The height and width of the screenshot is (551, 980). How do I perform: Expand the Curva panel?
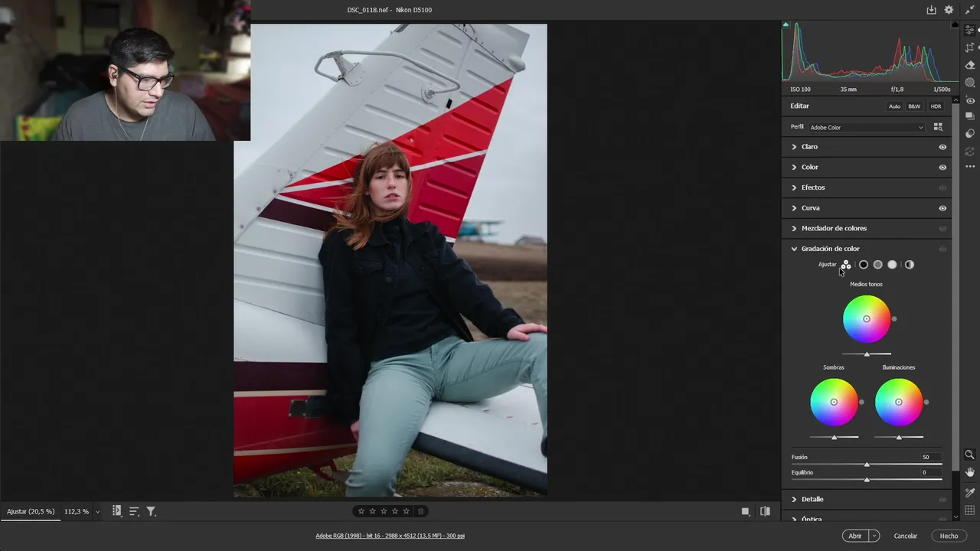[x=794, y=208]
